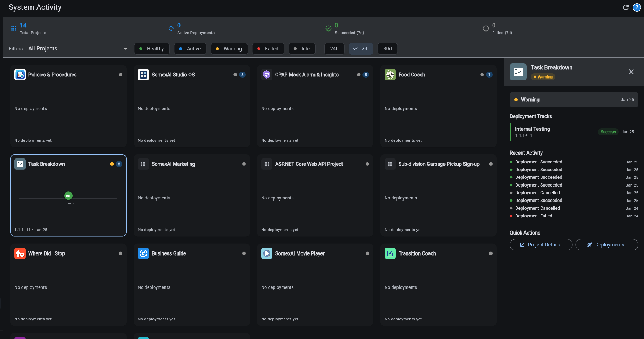
Task: Click the Where Did I Stop icon
Action: 20,253
